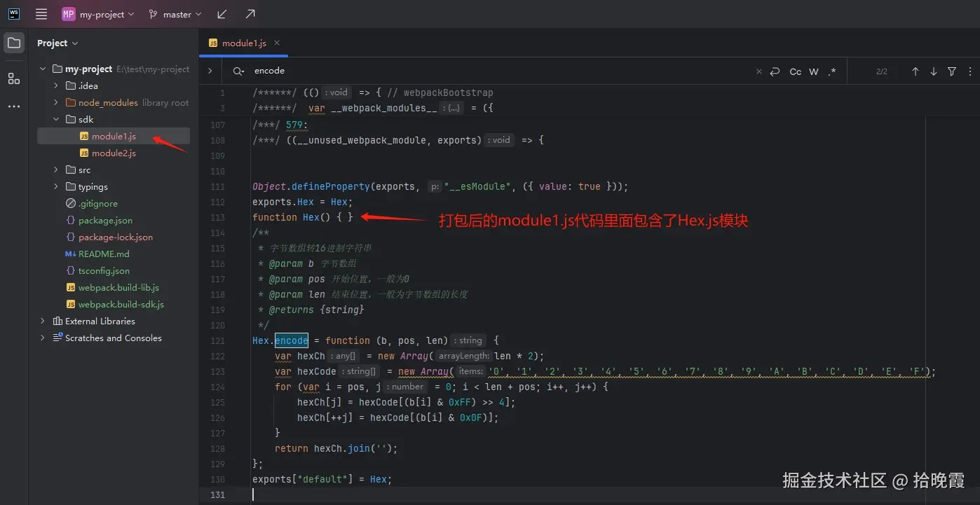Open search history magnifier icon
This screenshot has height=505, width=980.
click(238, 71)
